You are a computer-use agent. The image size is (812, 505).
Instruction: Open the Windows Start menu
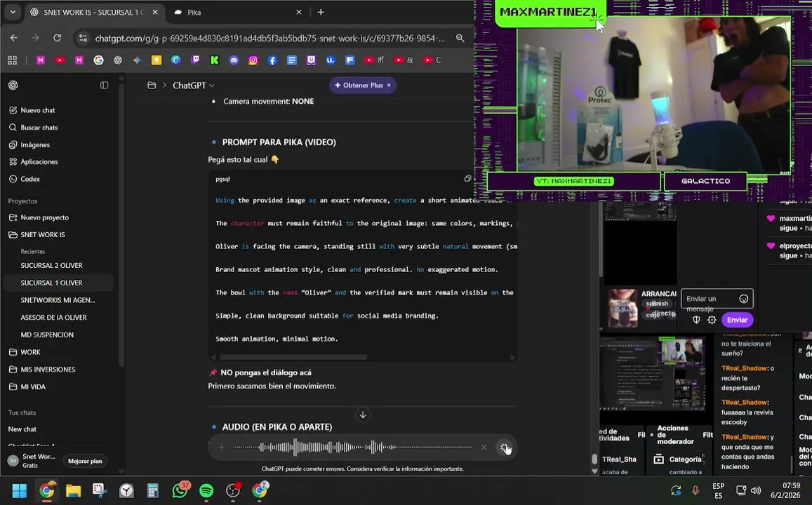coord(19,490)
